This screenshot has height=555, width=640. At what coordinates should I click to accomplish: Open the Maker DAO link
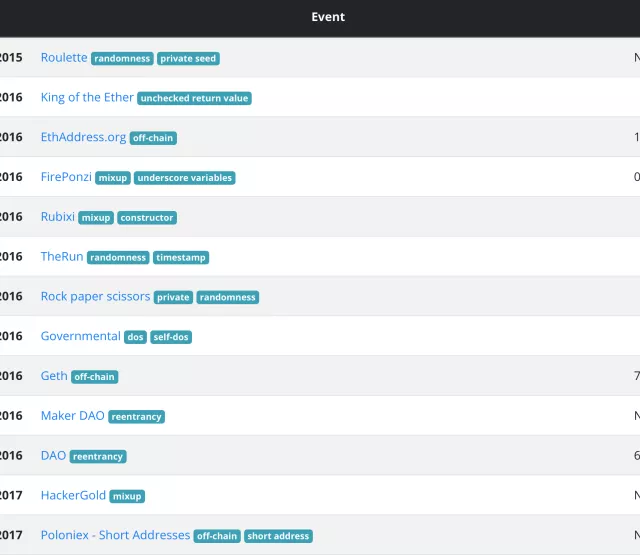(72, 416)
